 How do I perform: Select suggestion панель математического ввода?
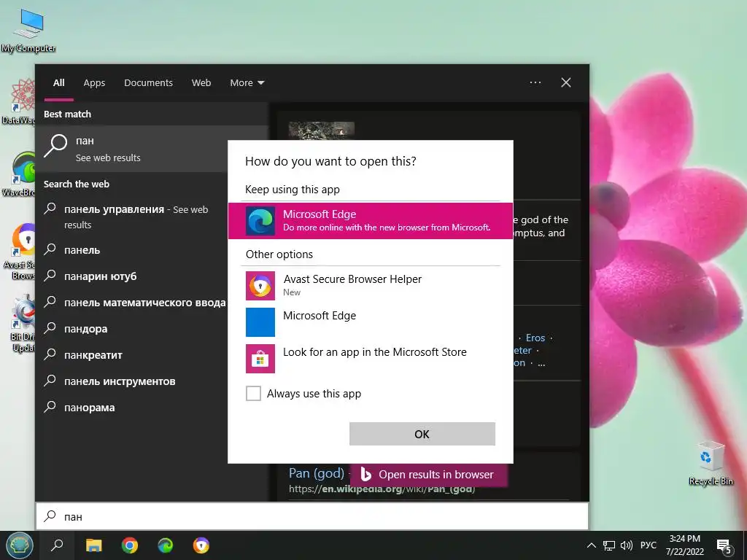(131, 303)
